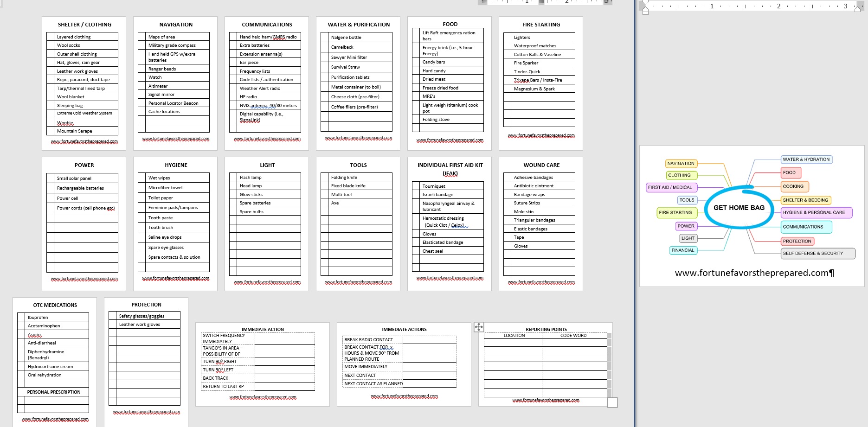This screenshot has width=868, height=427.
Task: Select the SELF DEFENSE & SECURITY node
Action: [x=819, y=253]
